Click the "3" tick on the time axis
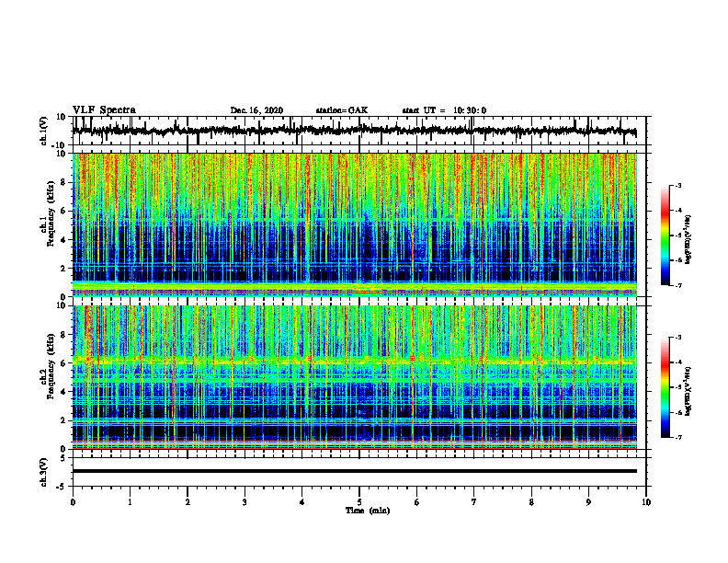 click(x=245, y=502)
